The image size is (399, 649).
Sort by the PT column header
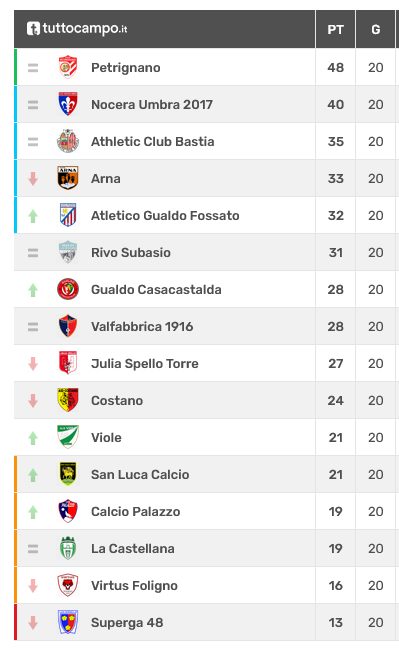(335, 29)
